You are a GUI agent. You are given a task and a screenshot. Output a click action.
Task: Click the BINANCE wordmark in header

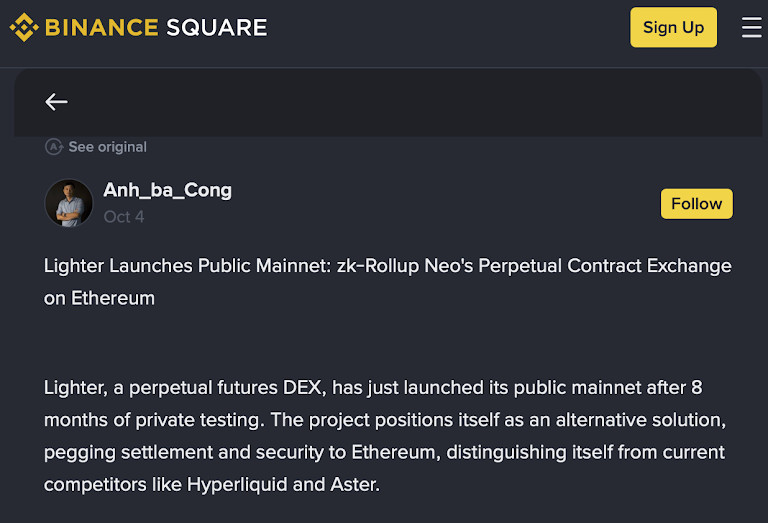coord(102,27)
